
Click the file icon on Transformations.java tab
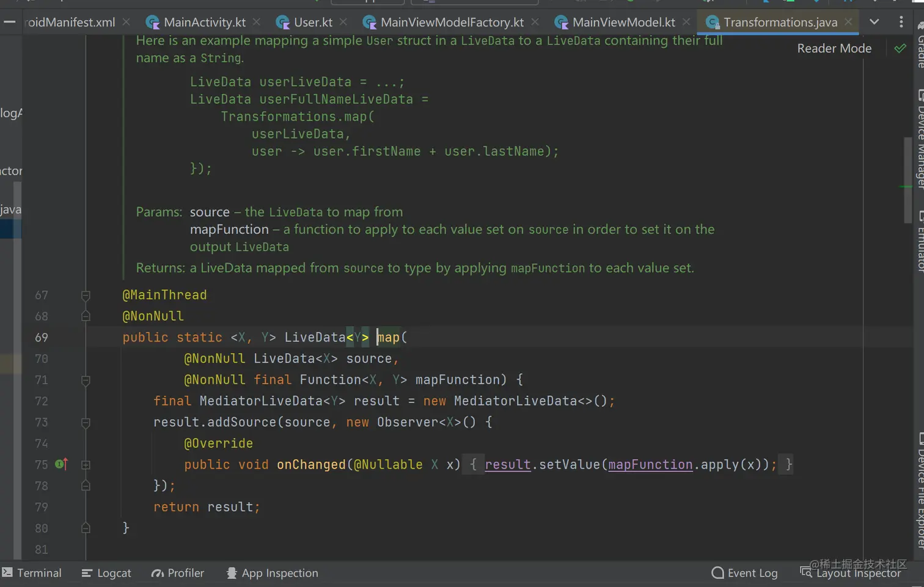point(713,23)
